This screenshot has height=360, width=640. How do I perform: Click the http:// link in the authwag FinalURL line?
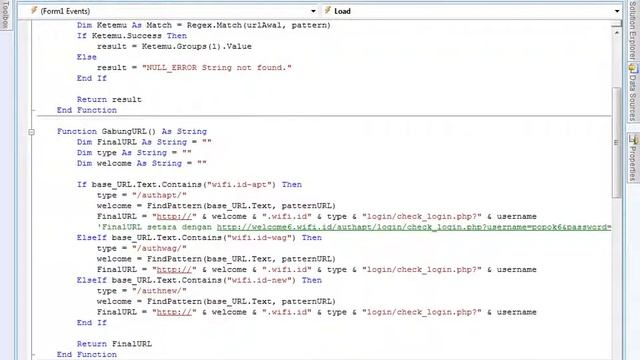[x=174, y=269]
